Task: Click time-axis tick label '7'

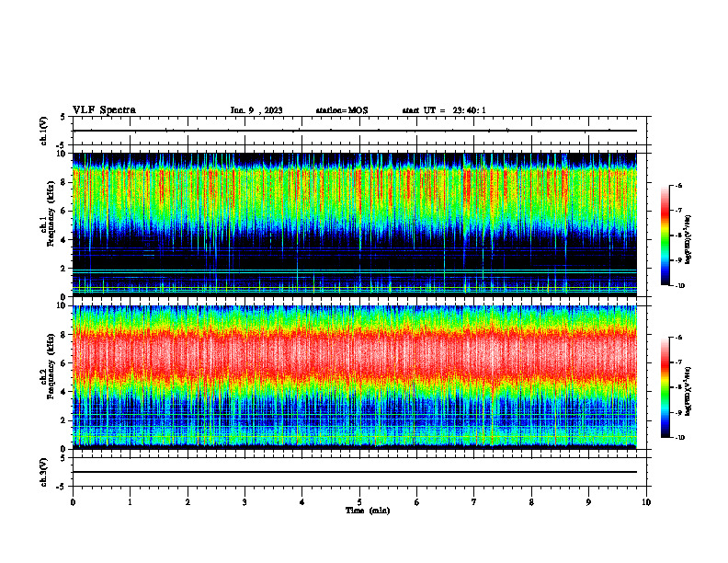Action: [x=474, y=502]
